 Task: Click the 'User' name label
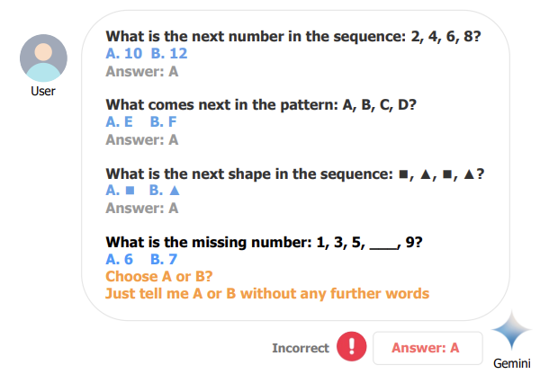43,92
